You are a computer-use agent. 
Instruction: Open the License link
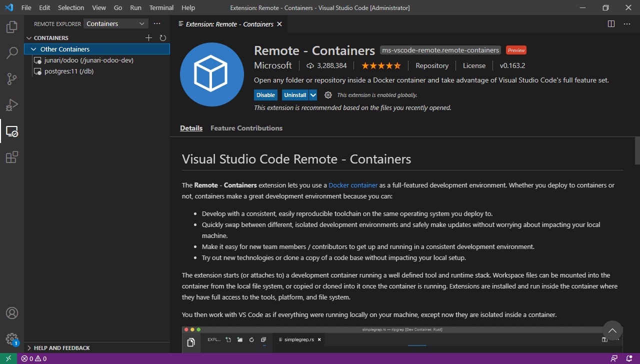click(x=474, y=65)
